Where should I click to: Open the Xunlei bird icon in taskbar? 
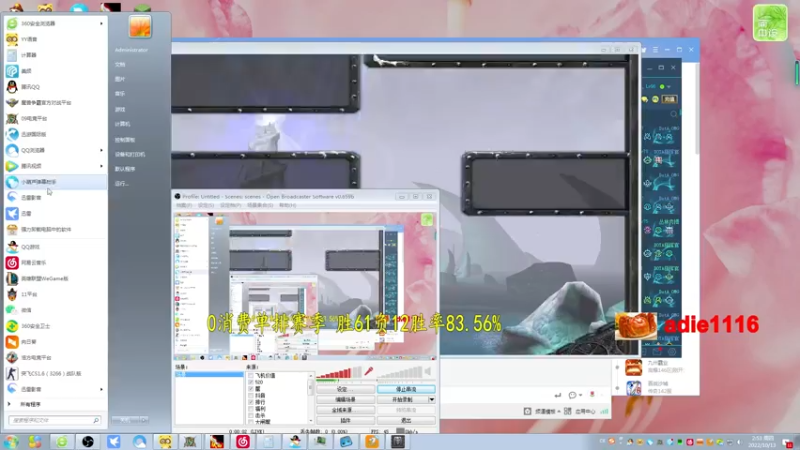pyautogui.click(x=113, y=442)
